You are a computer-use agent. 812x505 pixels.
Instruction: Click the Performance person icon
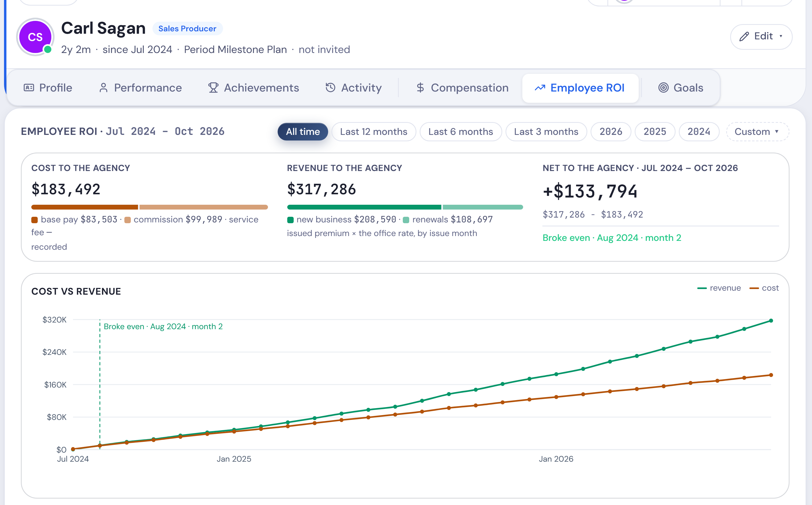(x=104, y=88)
